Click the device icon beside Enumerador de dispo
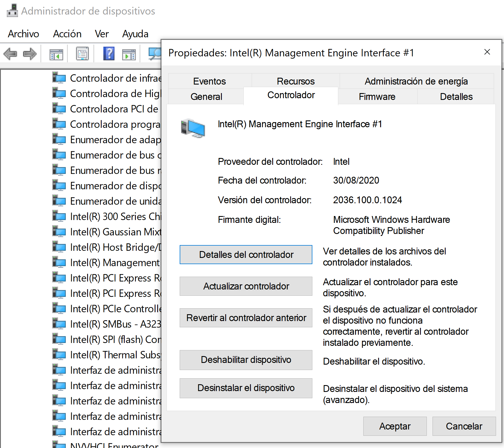 tap(59, 185)
